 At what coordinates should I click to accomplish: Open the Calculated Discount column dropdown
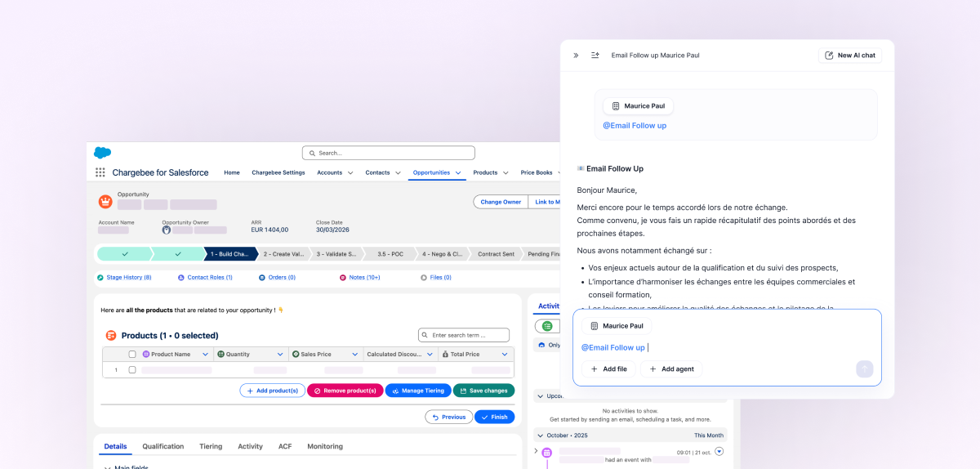[x=430, y=355]
